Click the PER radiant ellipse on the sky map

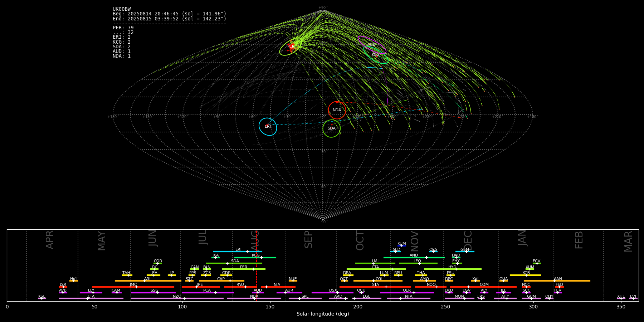(291, 47)
